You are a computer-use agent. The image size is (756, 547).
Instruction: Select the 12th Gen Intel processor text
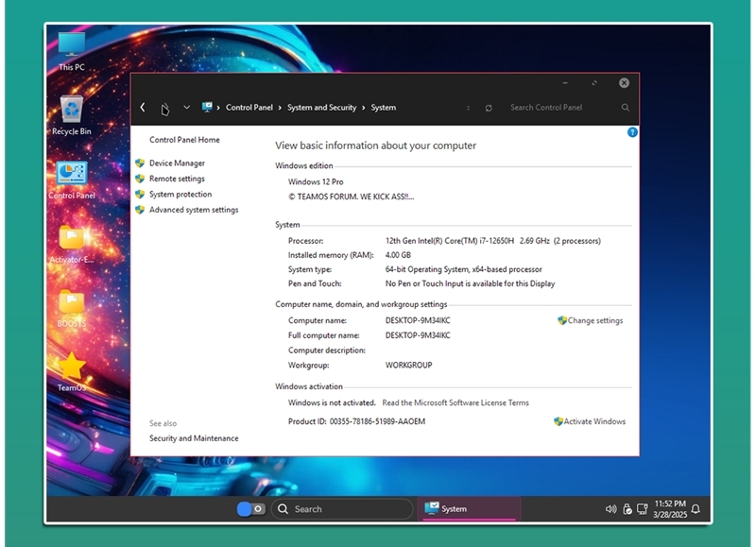pos(492,241)
